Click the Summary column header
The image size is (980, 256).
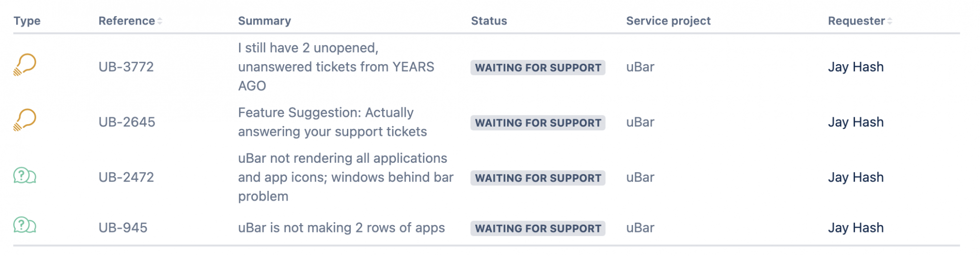coord(265,21)
